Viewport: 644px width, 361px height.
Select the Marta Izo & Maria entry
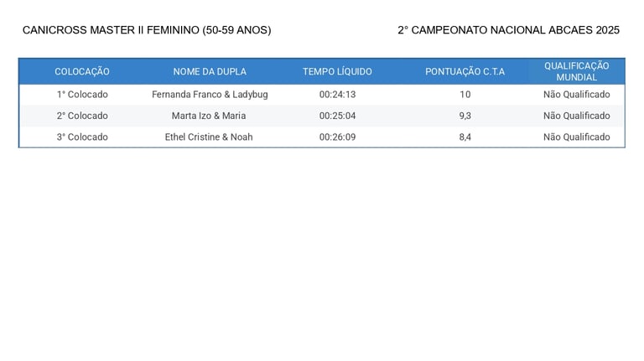[x=209, y=116]
